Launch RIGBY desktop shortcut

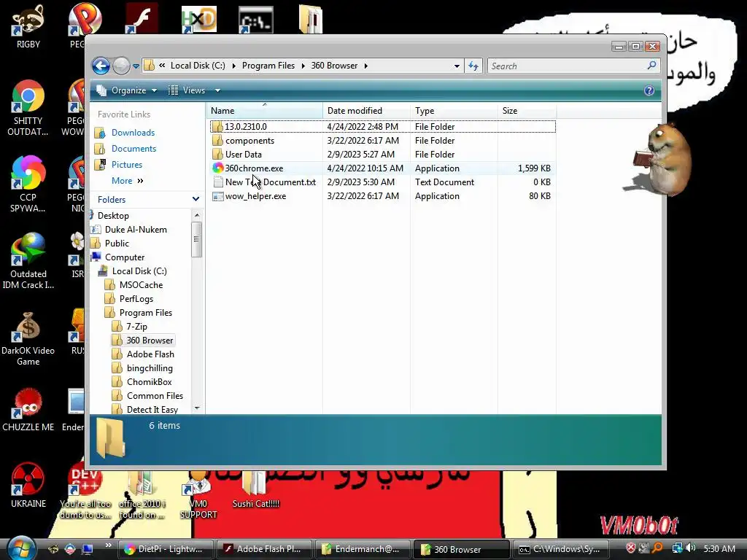[28, 26]
